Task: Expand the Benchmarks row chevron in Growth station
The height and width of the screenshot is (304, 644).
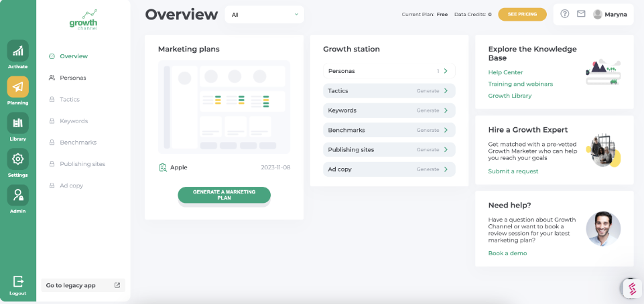Action: [x=446, y=130]
